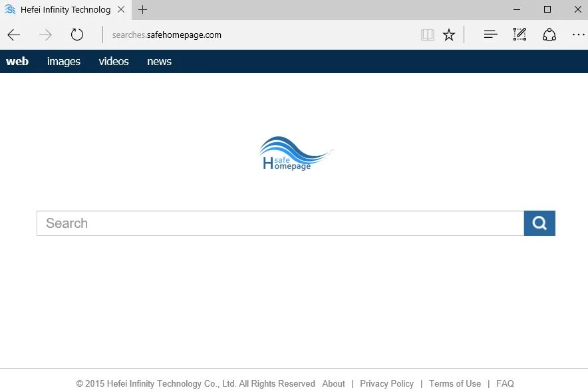Maximize the browser window
588x392 pixels.
point(547,9)
